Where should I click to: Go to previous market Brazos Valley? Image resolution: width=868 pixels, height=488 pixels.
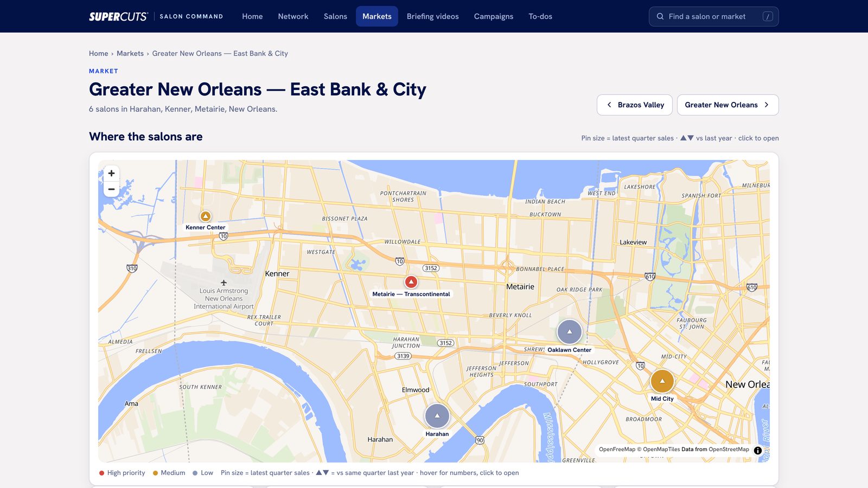point(635,105)
